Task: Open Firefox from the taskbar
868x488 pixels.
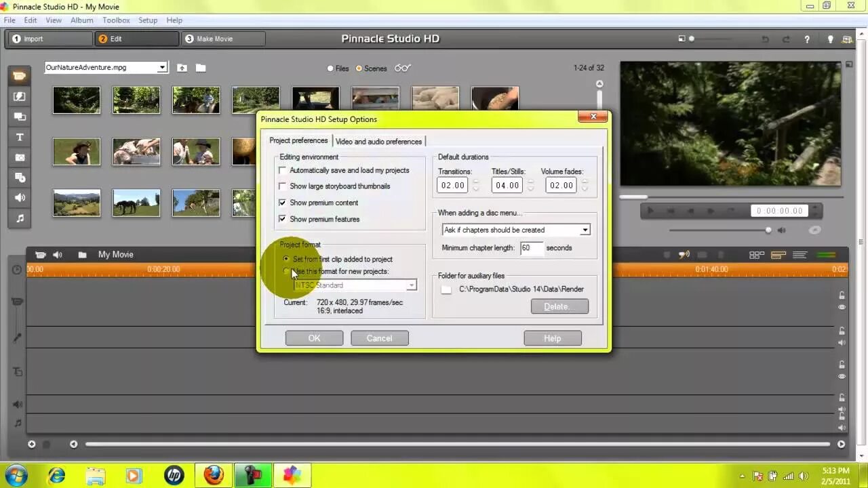Action: pos(214,475)
